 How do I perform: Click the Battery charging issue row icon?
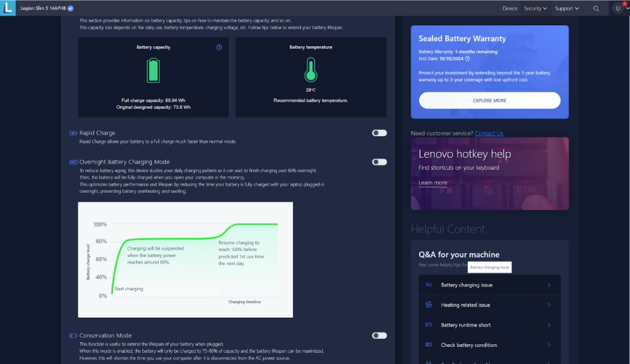(429, 285)
